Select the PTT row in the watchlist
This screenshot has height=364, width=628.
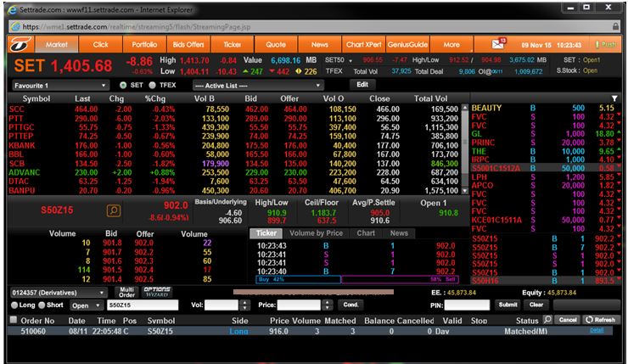(234, 119)
